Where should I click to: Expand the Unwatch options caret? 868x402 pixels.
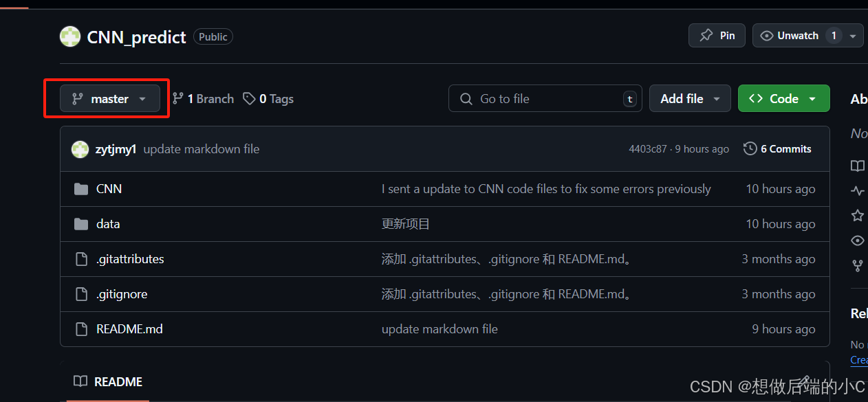point(854,36)
